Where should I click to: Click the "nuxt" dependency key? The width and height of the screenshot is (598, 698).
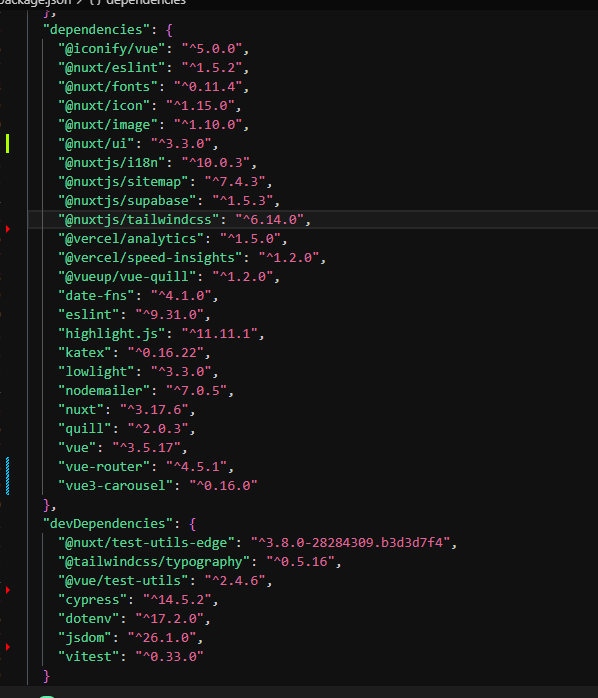click(x=81, y=410)
